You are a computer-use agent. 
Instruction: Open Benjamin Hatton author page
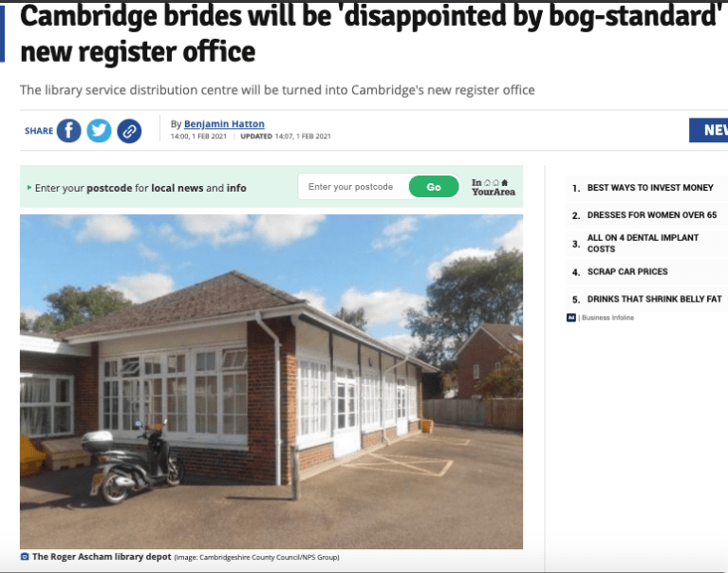224,124
